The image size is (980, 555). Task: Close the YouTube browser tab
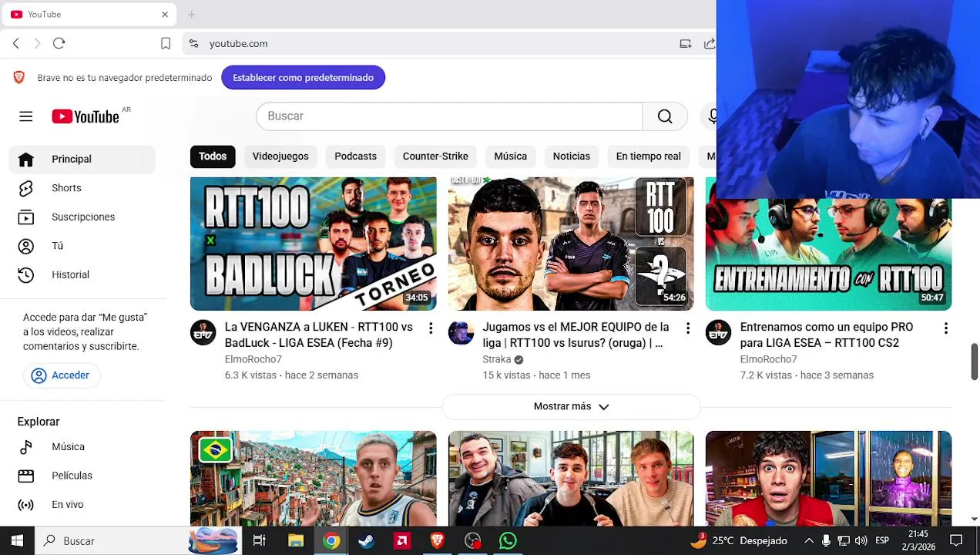[164, 14]
